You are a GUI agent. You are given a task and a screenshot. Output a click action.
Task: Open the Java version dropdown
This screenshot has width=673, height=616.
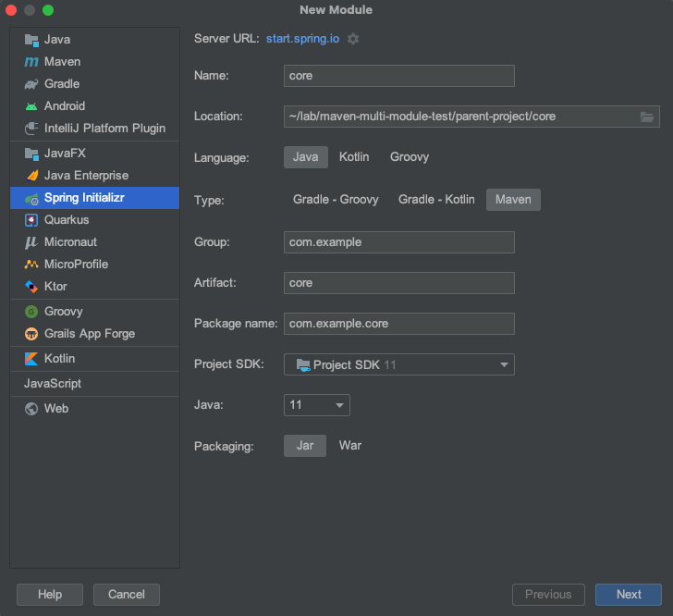[x=317, y=405]
